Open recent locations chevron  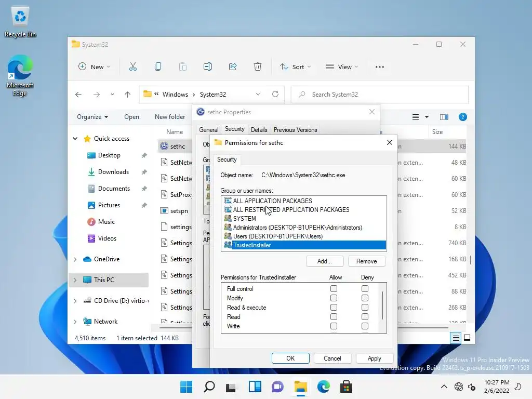click(x=112, y=95)
